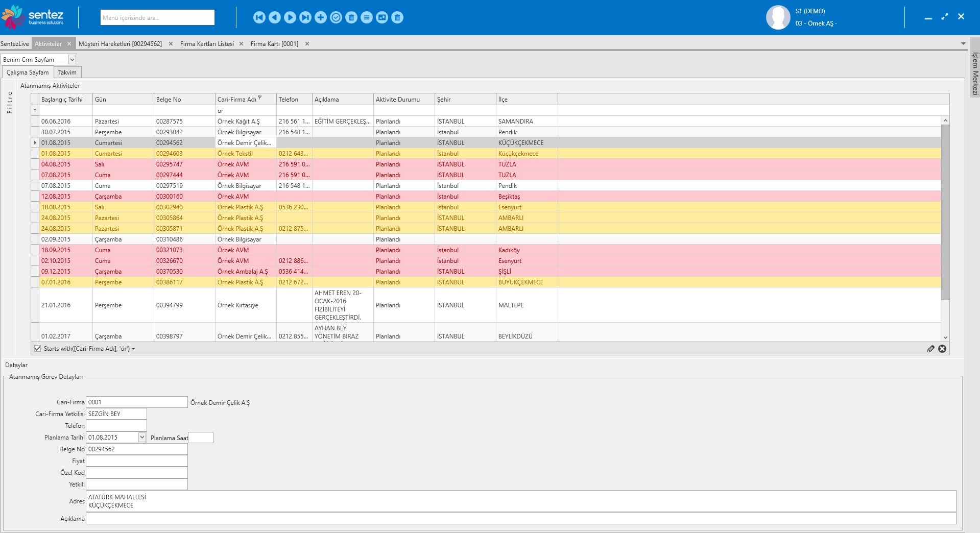Click the menu search input field
The width and height of the screenshot is (980, 533).
(x=157, y=18)
